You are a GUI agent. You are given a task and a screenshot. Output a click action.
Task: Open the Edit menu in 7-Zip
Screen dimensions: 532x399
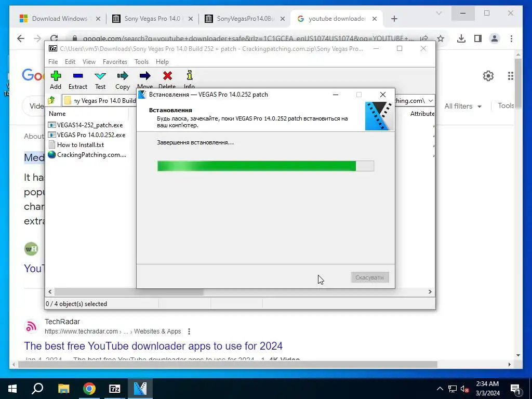click(70, 62)
